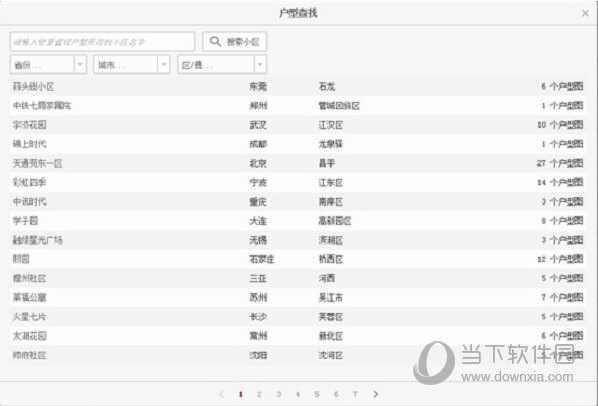Click the magnifier icon in the search button

tap(215, 41)
